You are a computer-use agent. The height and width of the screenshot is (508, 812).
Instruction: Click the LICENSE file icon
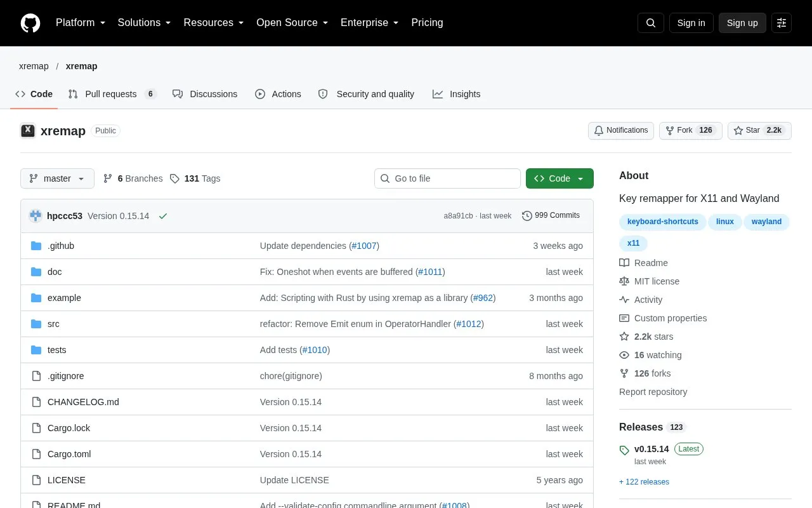[36, 480]
